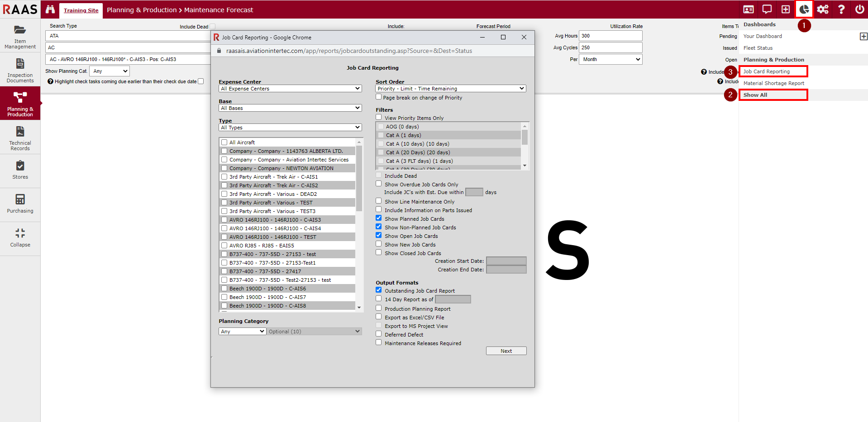Click the Avg Hours input field
The image size is (868, 422).
pyautogui.click(x=610, y=36)
